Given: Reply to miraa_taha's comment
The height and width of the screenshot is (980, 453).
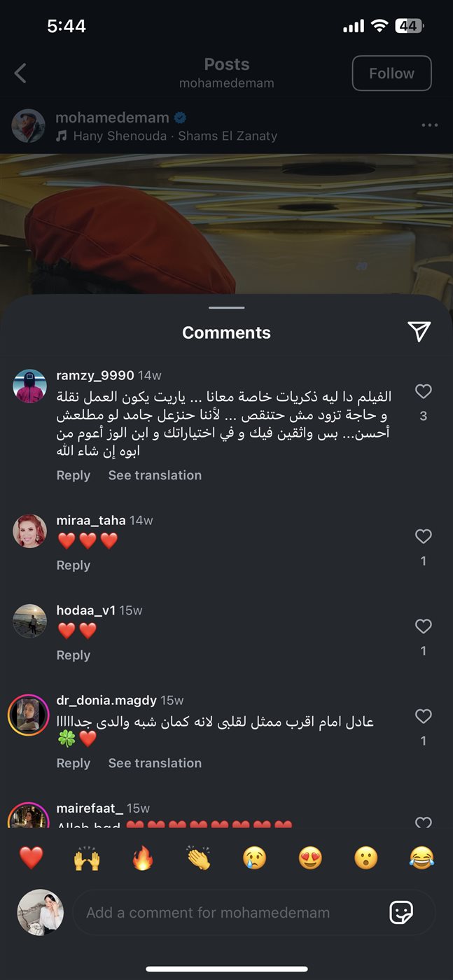Looking at the screenshot, I should [x=74, y=566].
